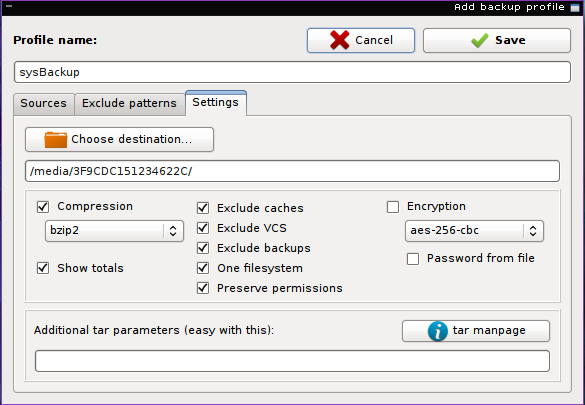Toggle the Password from file checkbox

[x=413, y=258]
